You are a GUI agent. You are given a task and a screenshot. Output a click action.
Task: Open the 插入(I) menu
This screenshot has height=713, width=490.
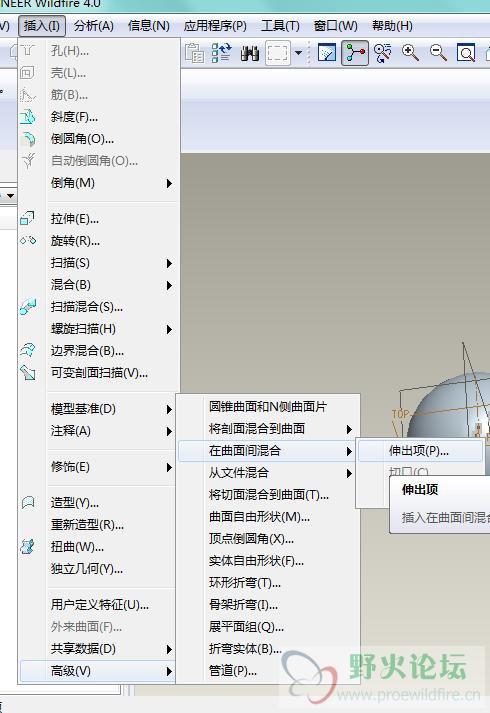[42, 25]
